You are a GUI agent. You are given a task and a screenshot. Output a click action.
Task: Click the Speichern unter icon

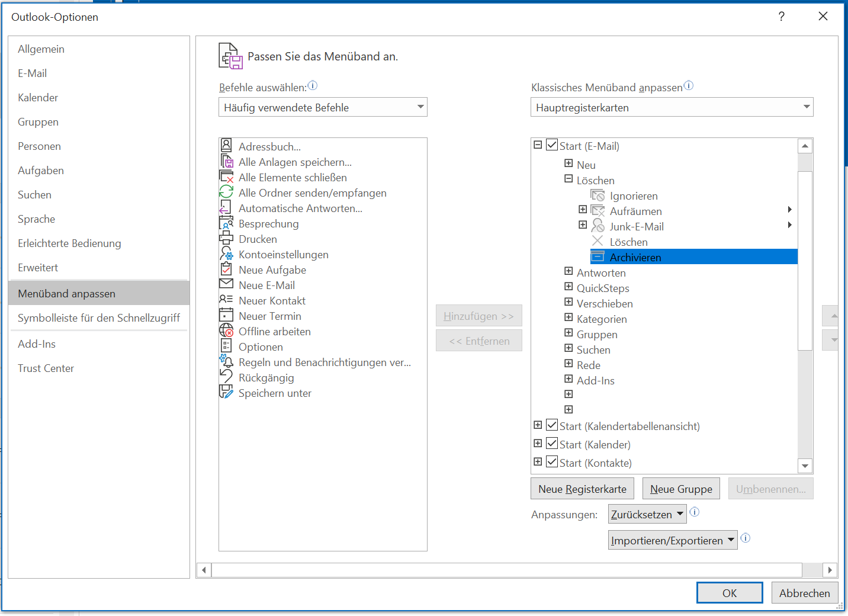point(226,392)
